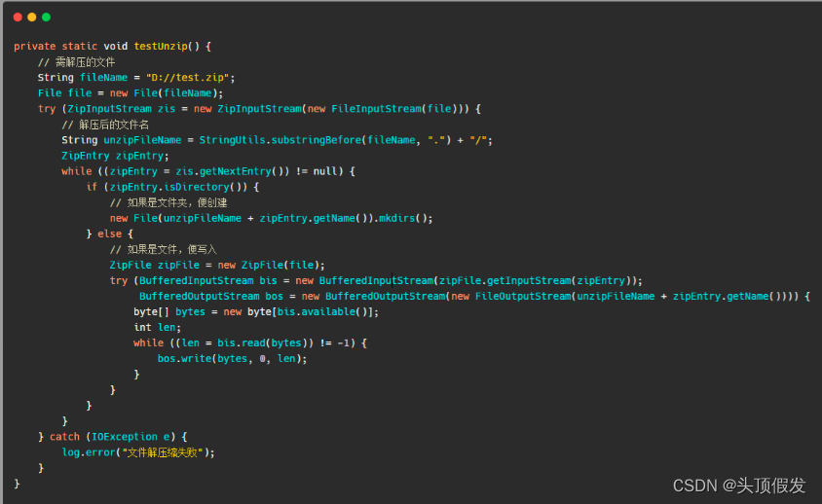Click 'StringUtils.substringBefore' call
Viewport: 822px width, 504px height.
[280, 140]
